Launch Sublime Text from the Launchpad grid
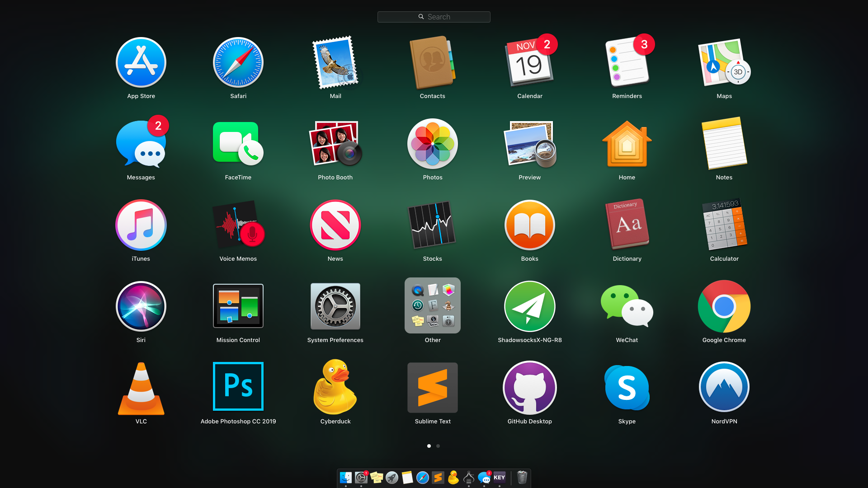Viewport: 868px width, 488px height. pyautogui.click(x=433, y=388)
